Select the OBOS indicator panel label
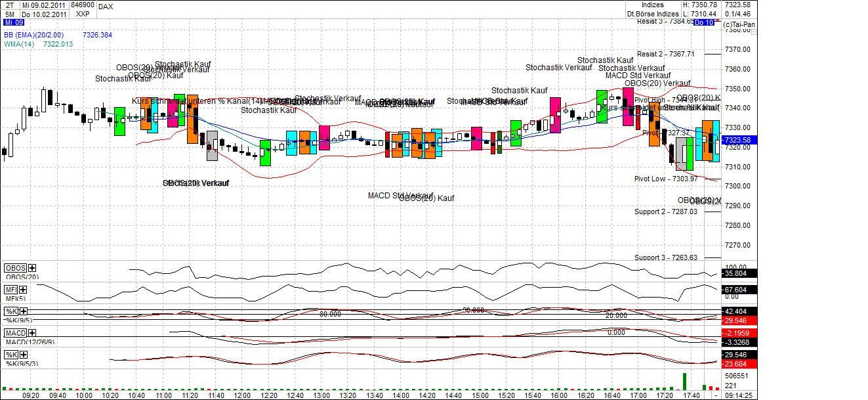Image resolution: width=868 pixels, height=400 pixels. point(16,268)
